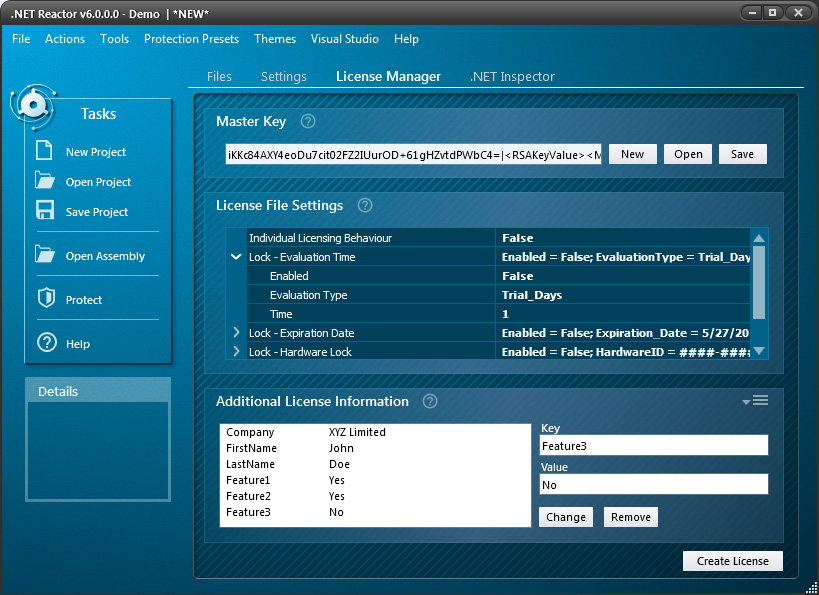Click the help icon beside Master Key
Screen dimensions: 819x595
pyautogui.click(x=308, y=122)
